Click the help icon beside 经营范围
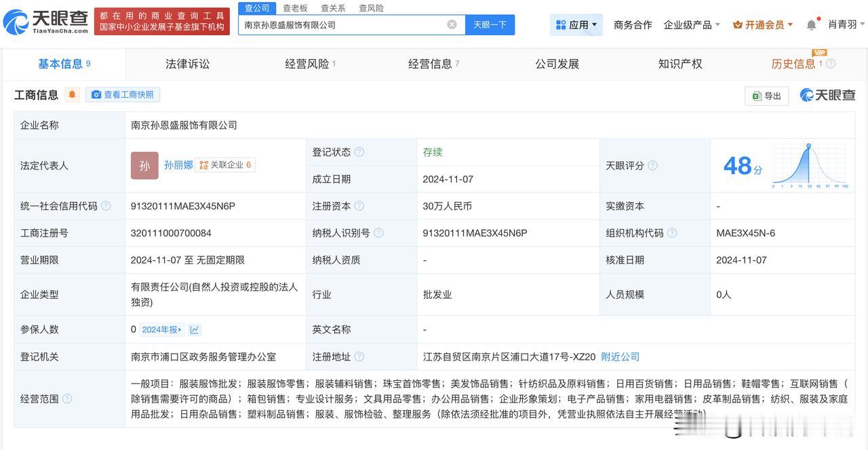The height and width of the screenshot is (450, 868). [67, 399]
